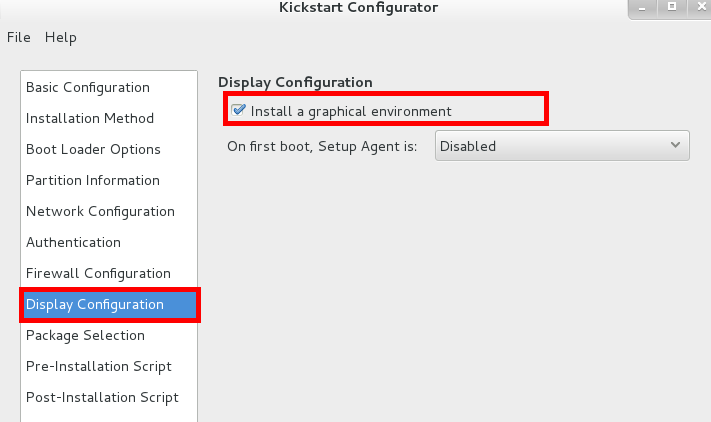Viewport: 711px width, 422px height.
Task: Select the highlighted Display Configuration entry
Action: (110, 305)
